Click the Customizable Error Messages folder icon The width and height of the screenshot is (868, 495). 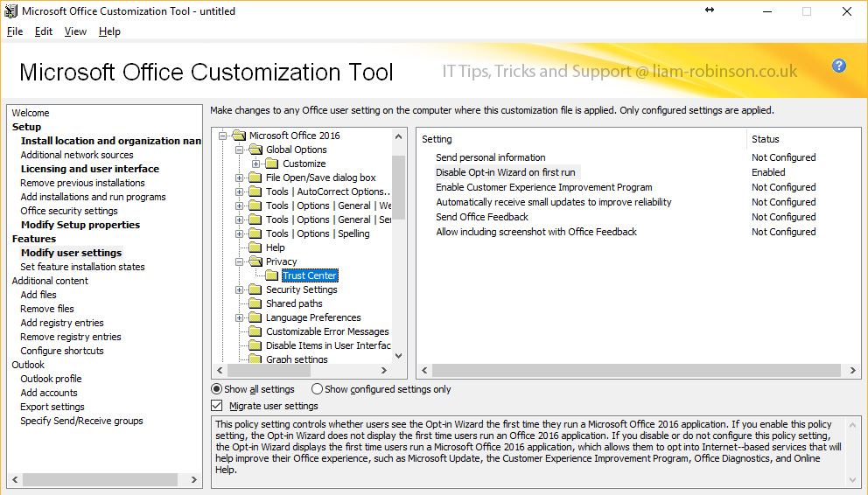(255, 331)
